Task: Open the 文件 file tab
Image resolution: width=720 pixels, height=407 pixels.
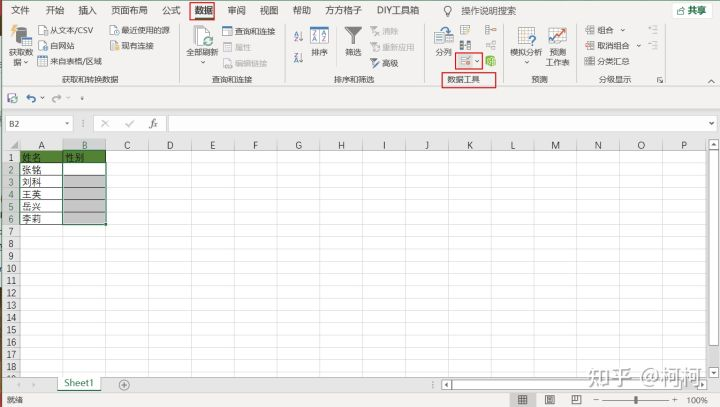Action: click(x=20, y=10)
